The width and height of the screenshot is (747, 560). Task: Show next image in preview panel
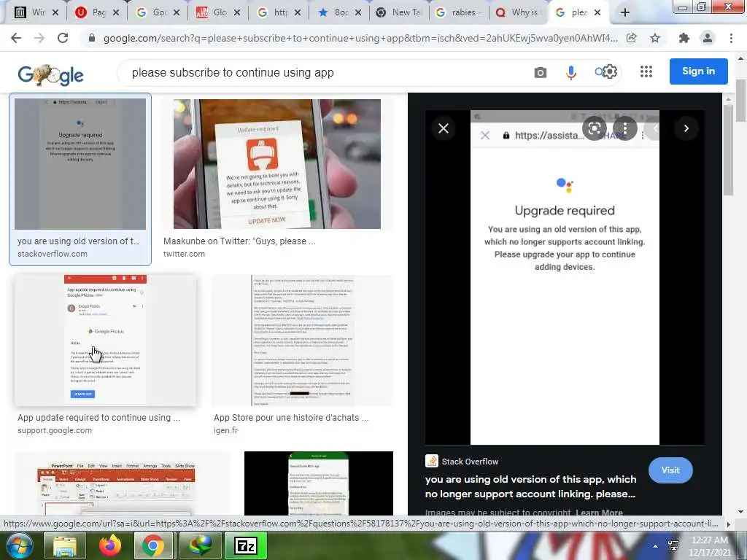[x=686, y=128]
